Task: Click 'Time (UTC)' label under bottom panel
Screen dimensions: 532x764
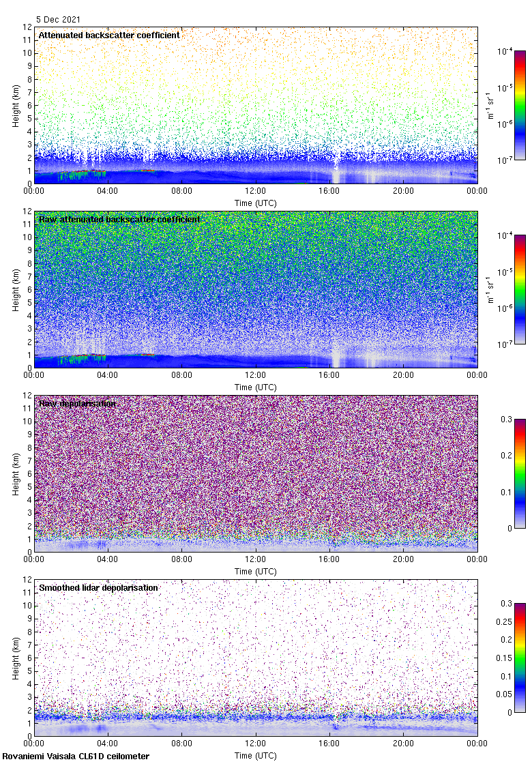Action: (x=255, y=756)
